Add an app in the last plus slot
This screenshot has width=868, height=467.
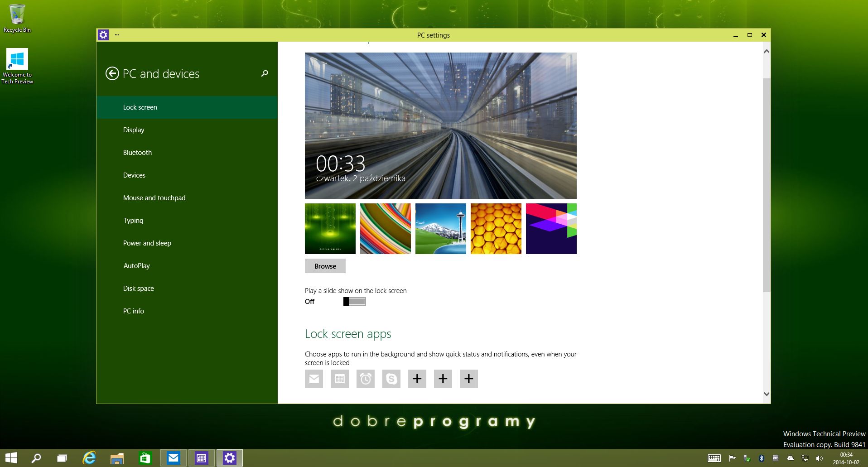469,379
